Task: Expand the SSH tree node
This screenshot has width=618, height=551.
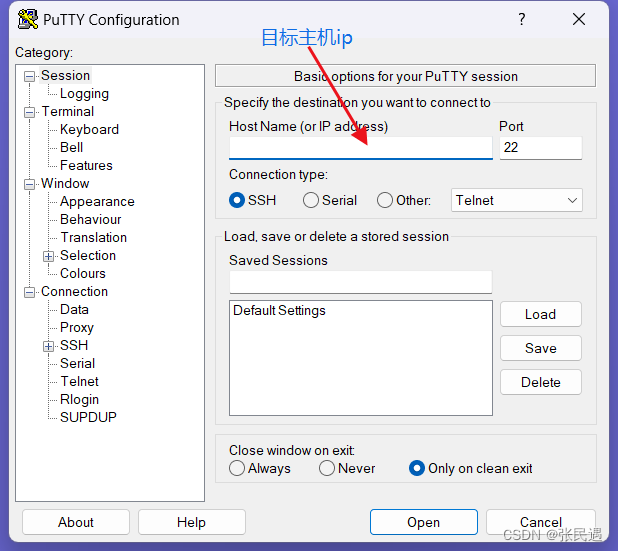Action: click(x=48, y=346)
